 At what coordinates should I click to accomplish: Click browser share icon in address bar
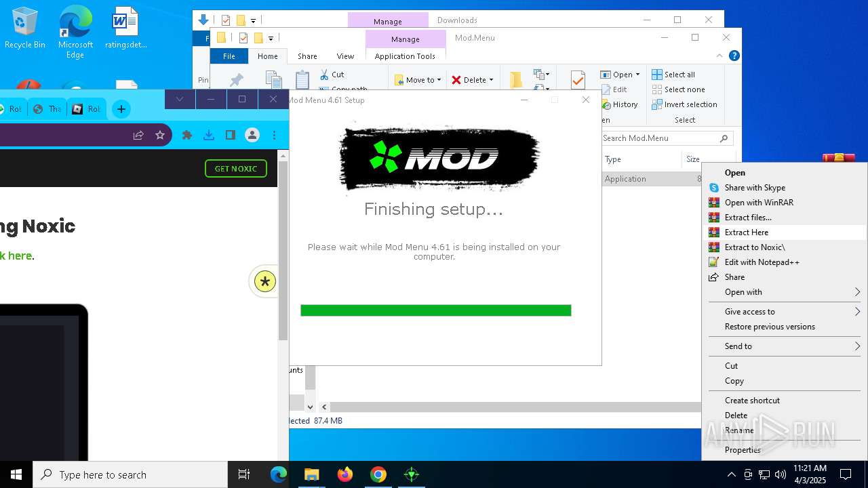click(x=138, y=135)
